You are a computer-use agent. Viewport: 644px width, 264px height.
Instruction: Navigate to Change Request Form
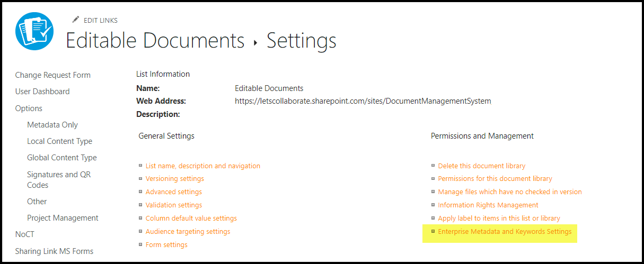coord(52,75)
